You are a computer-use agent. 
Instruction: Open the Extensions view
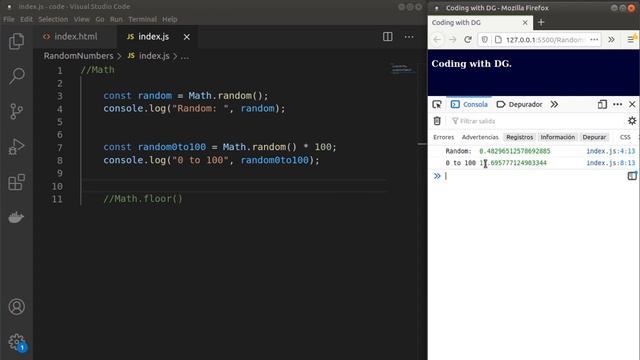(16, 182)
